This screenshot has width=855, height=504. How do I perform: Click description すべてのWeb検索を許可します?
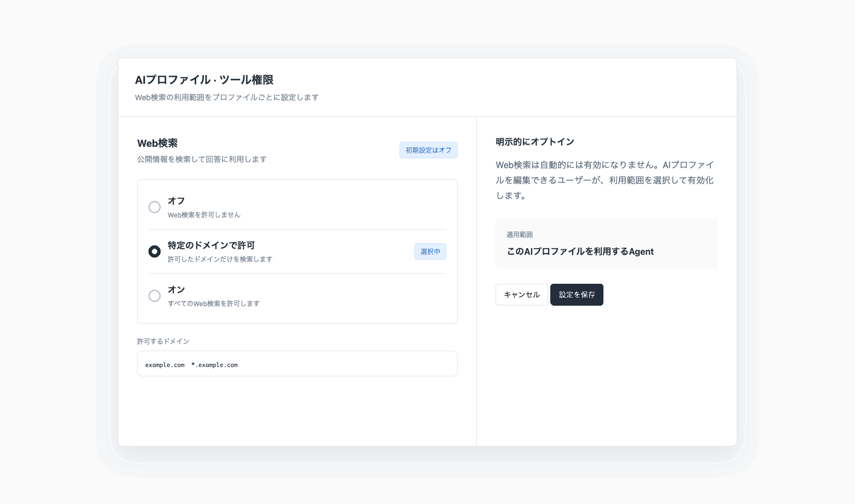(x=214, y=303)
